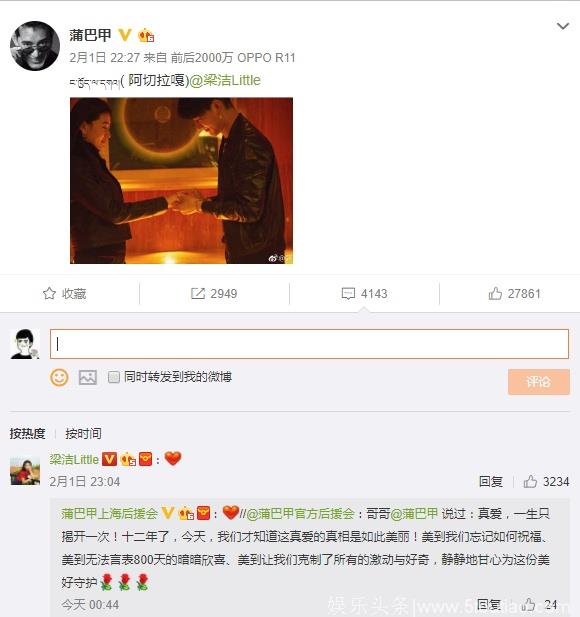The height and width of the screenshot is (617, 580).
Task: Enlarge the proposal photo thumbnail
Action: pos(181,181)
